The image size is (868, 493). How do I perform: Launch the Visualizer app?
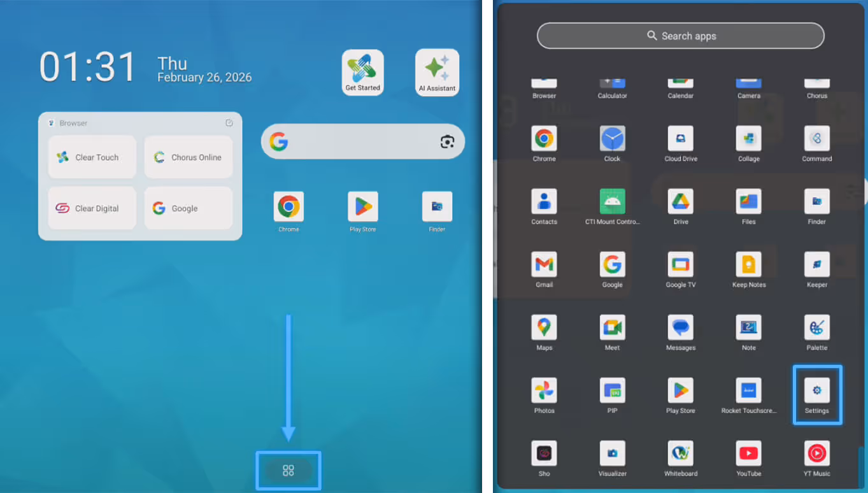(612, 459)
